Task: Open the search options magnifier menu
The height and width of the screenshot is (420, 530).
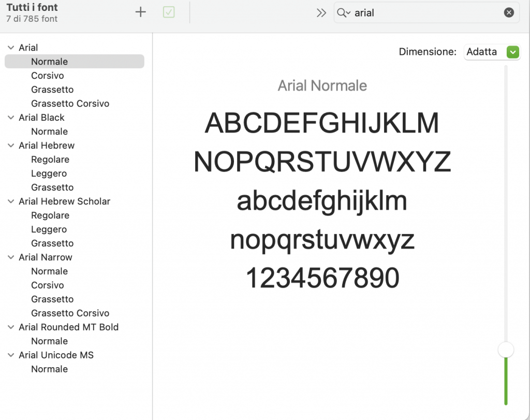Action: (344, 13)
